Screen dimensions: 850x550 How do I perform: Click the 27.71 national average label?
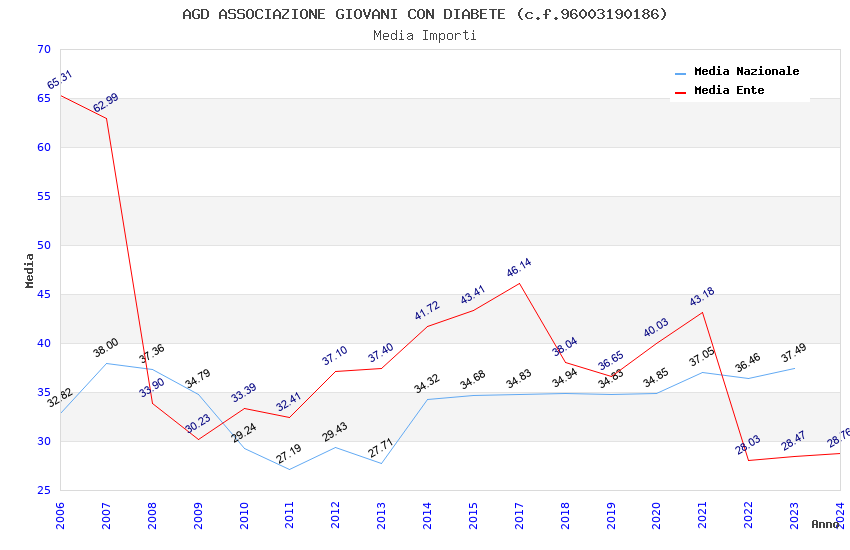381,448
